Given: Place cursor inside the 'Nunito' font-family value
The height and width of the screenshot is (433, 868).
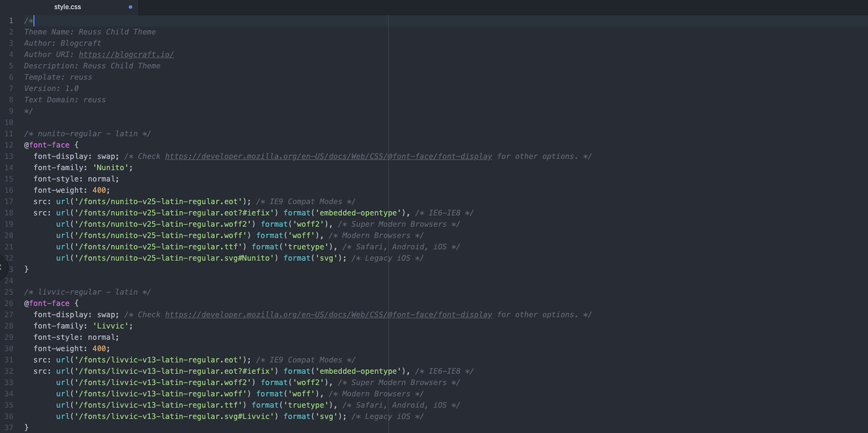Looking at the screenshot, I should 111,167.
